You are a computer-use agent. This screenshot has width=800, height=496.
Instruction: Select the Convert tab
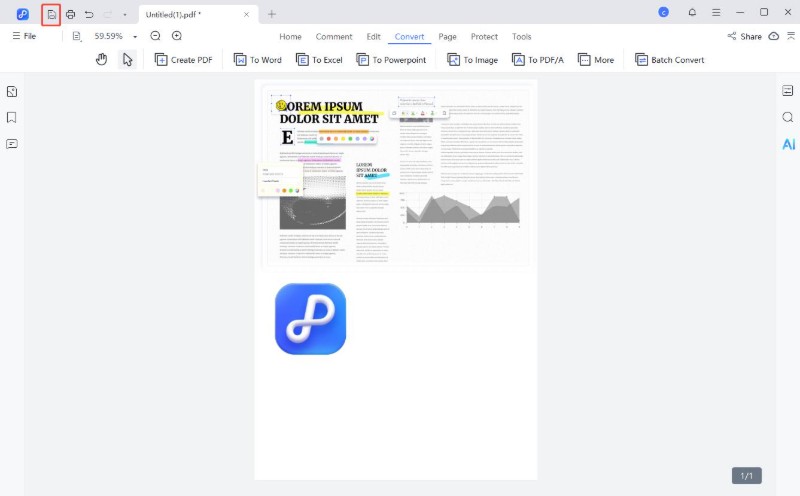tap(409, 37)
